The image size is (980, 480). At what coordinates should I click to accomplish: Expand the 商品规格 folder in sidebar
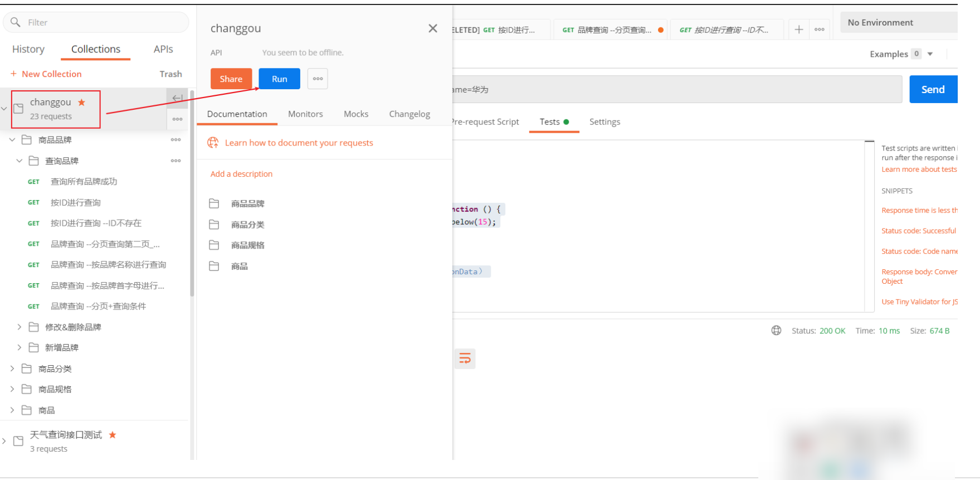coord(12,389)
